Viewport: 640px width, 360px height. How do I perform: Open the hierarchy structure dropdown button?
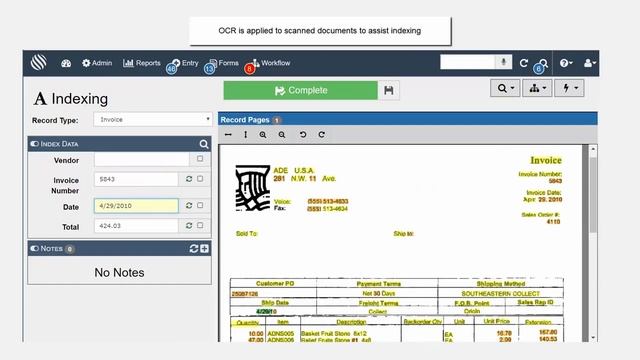coord(537,88)
